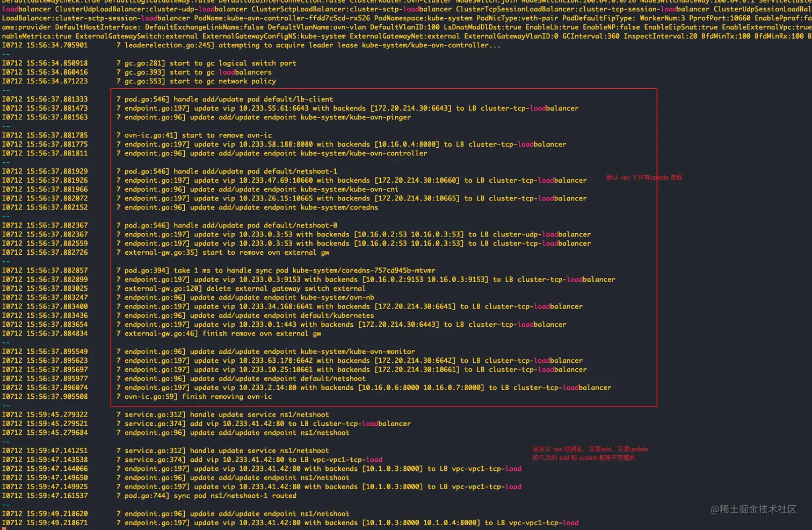Select the endpoint.go:96 line timestamped 15:59:47.149650

point(176,478)
